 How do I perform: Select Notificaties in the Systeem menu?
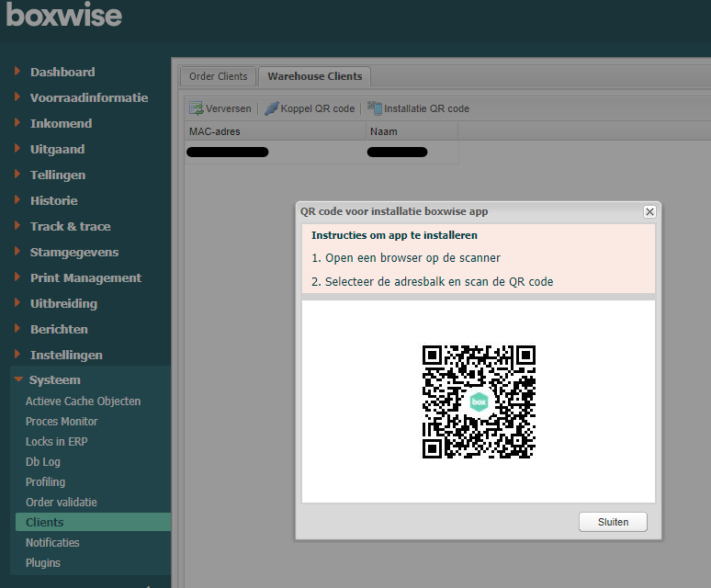click(52, 543)
